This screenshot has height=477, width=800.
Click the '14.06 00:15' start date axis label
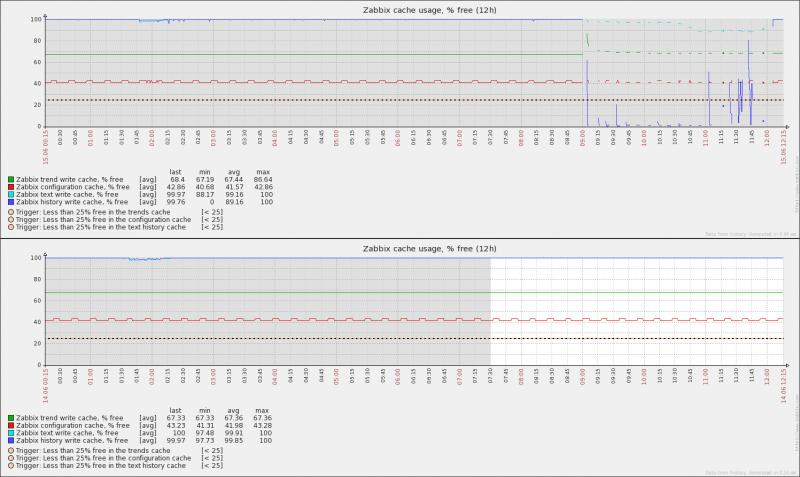coord(45,386)
